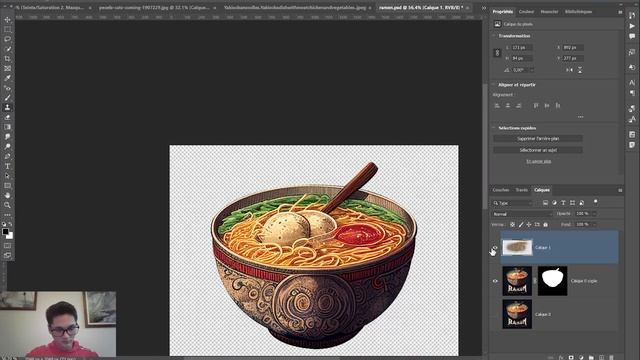Click the foreground color swatch
Screen dimensions: 640x360
5,232
